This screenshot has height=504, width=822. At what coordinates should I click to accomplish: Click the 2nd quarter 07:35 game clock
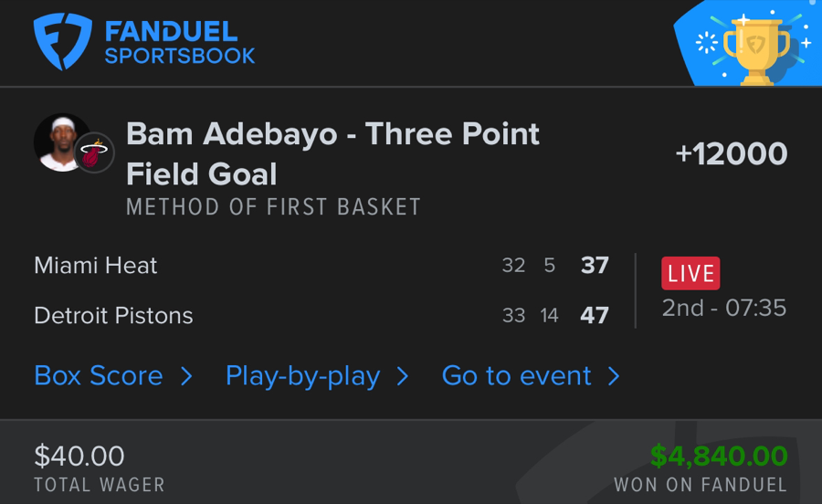click(723, 308)
